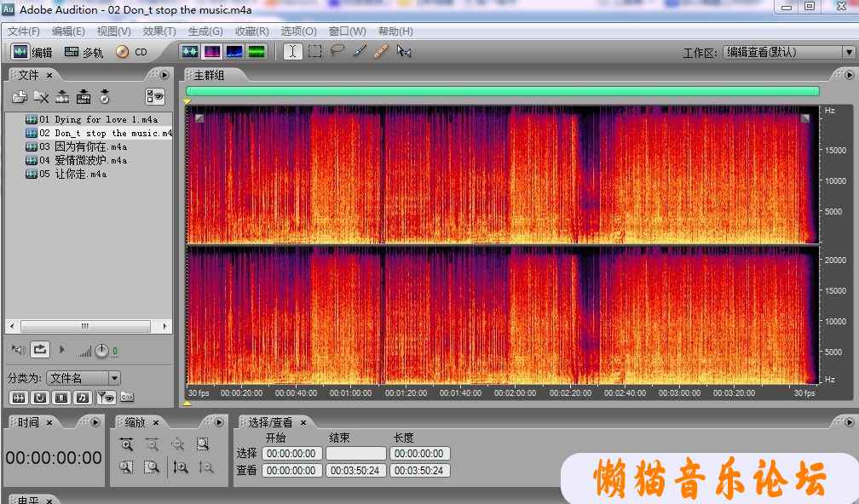
Task: Select the Spot Healing Brush tool
Action: pyautogui.click(x=381, y=51)
